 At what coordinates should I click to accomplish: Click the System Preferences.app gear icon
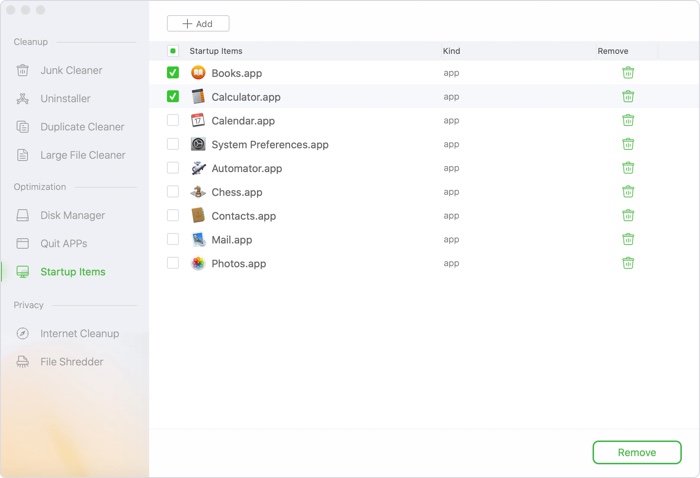coord(198,144)
